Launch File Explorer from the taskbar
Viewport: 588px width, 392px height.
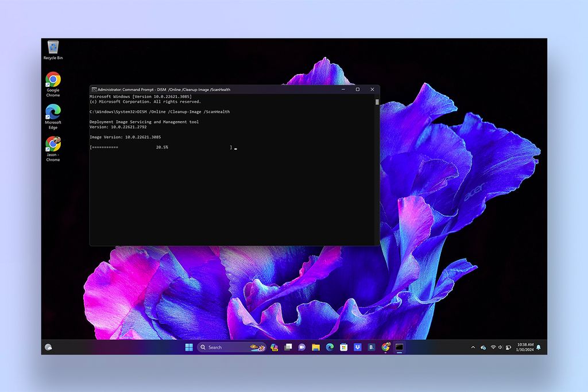tap(315, 347)
